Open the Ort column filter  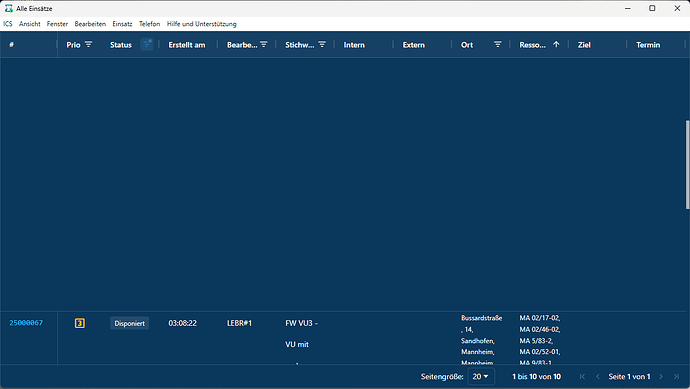[498, 44]
